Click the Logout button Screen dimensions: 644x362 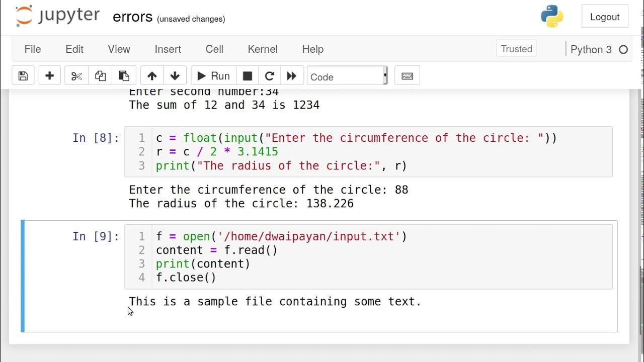605,17
